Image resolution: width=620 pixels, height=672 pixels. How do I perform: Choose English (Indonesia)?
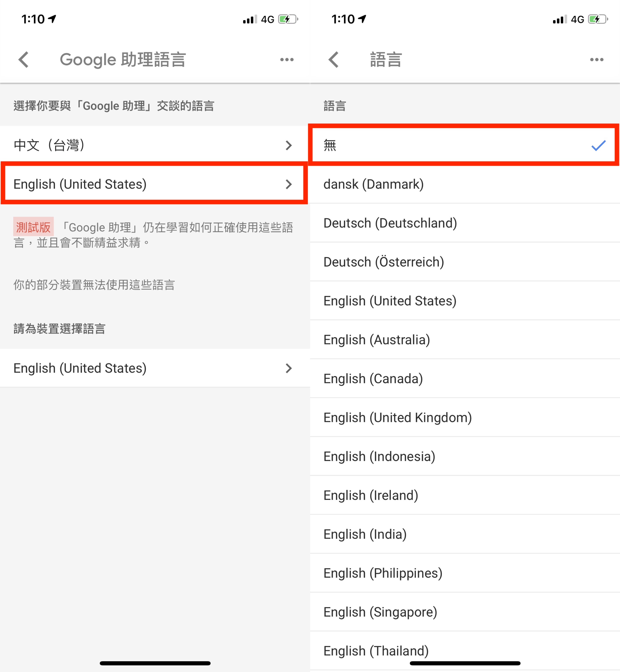click(465, 457)
